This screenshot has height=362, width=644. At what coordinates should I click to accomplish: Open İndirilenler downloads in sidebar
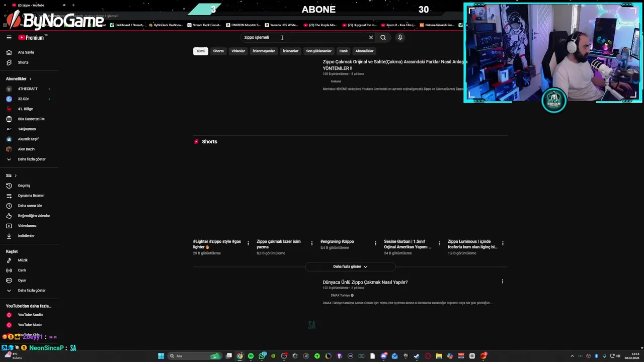point(20,236)
